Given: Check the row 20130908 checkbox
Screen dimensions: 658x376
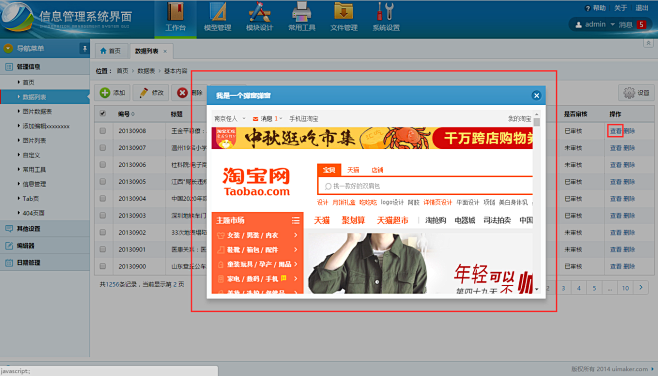Looking at the screenshot, I should pos(103,131).
